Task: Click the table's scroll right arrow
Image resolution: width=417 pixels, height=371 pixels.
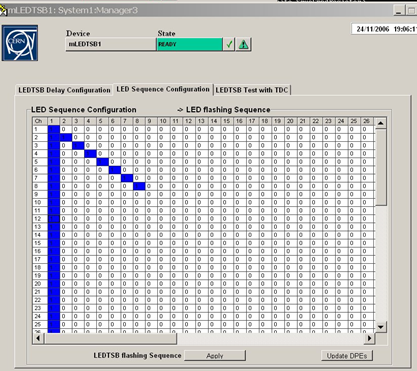Action: pyautogui.click(x=369, y=338)
